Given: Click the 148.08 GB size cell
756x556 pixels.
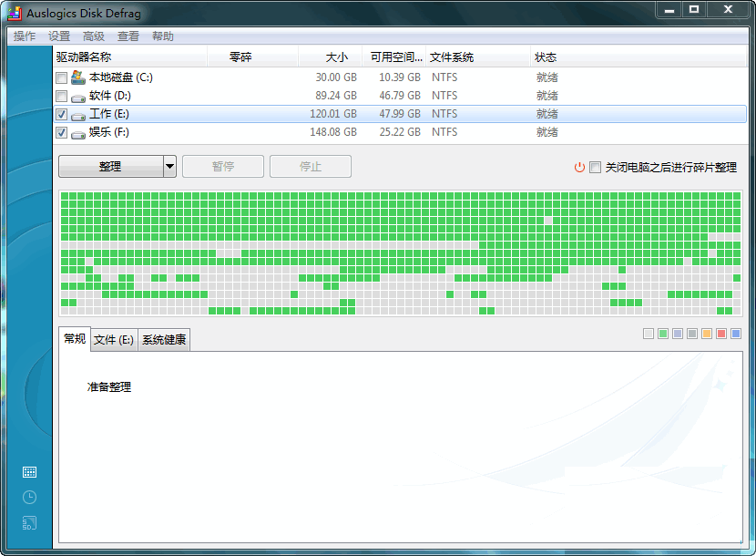Looking at the screenshot, I should (333, 132).
